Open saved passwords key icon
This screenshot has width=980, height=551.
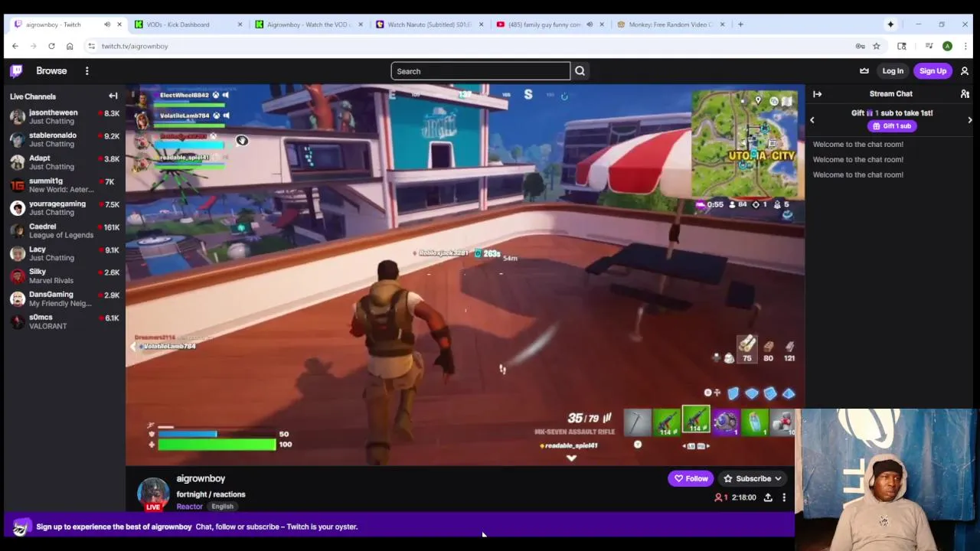pyautogui.click(x=860, y=46)
